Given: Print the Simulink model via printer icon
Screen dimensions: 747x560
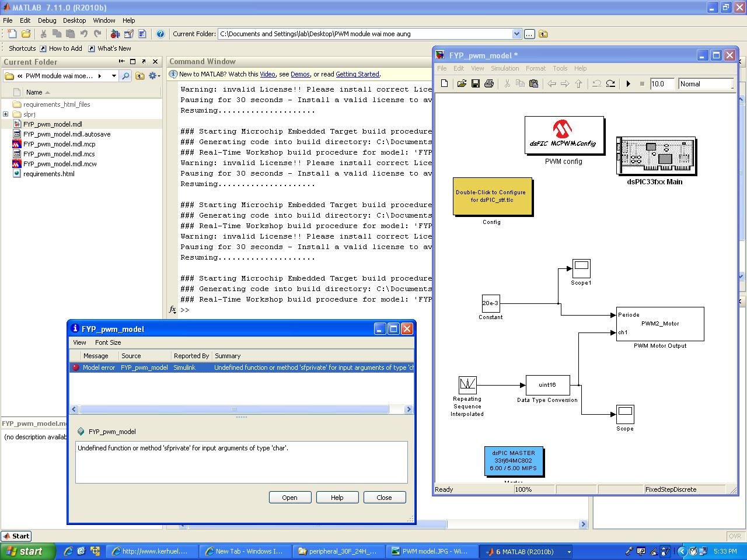Looking at the screenshot, I should pos(489,84).
